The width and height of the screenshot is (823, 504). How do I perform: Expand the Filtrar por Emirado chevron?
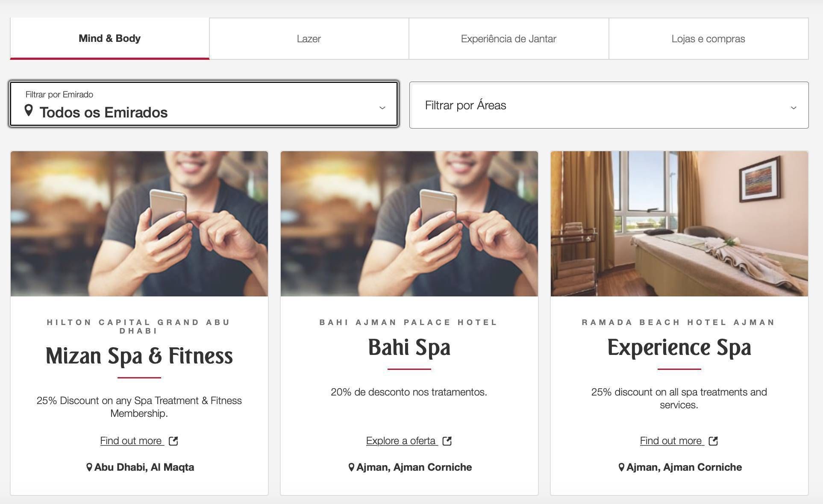click(382, 108)
